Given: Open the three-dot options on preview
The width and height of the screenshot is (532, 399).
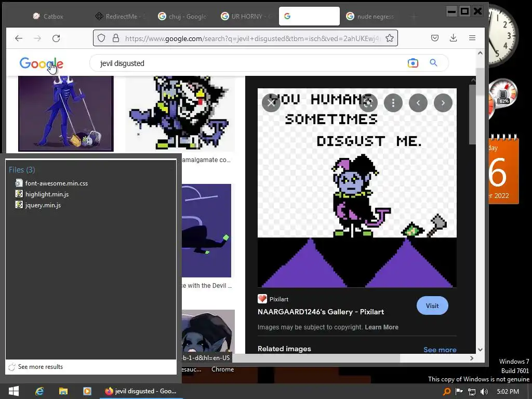Looking at the screenshot, I should pyautogui.click(x=393, y=103).
